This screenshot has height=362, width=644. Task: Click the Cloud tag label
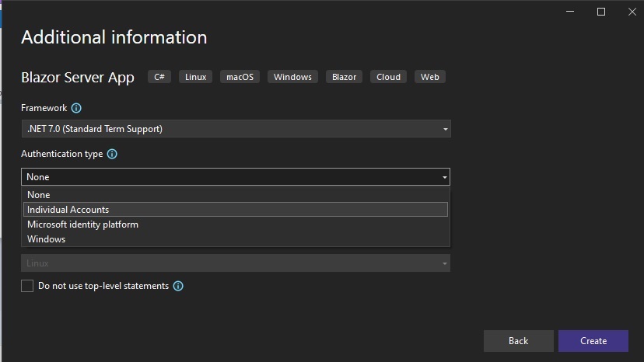(389, 77)
